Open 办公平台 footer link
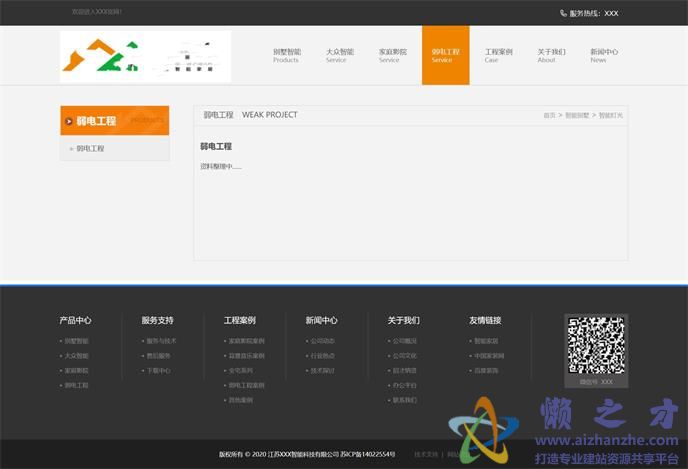688x469 pixels. tap(405, 386)
